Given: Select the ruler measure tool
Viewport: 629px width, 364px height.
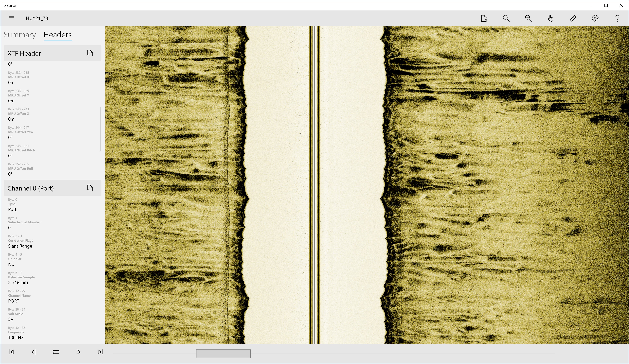Looking at the screenshot, I should (x=573, y=18).
